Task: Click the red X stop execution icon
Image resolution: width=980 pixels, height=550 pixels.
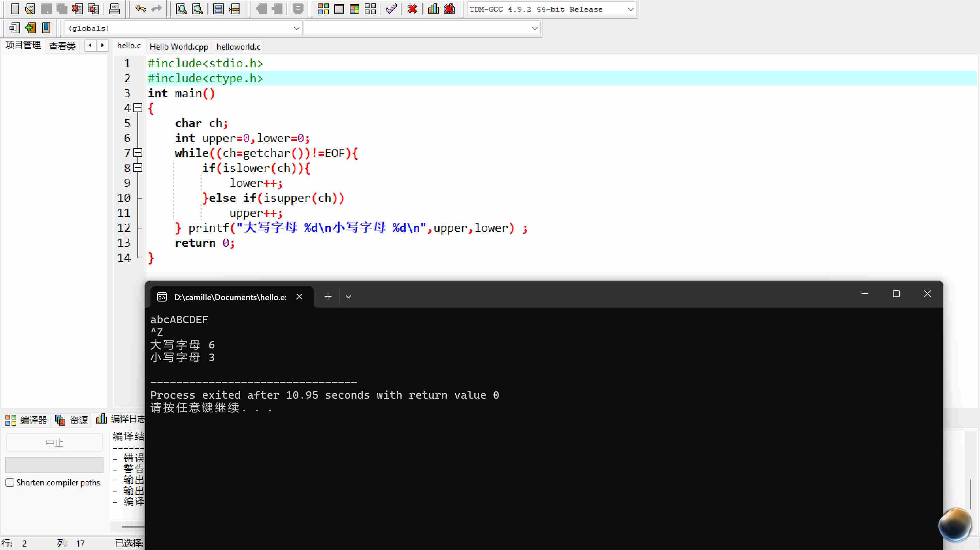Action: click(x=412, y=9)
